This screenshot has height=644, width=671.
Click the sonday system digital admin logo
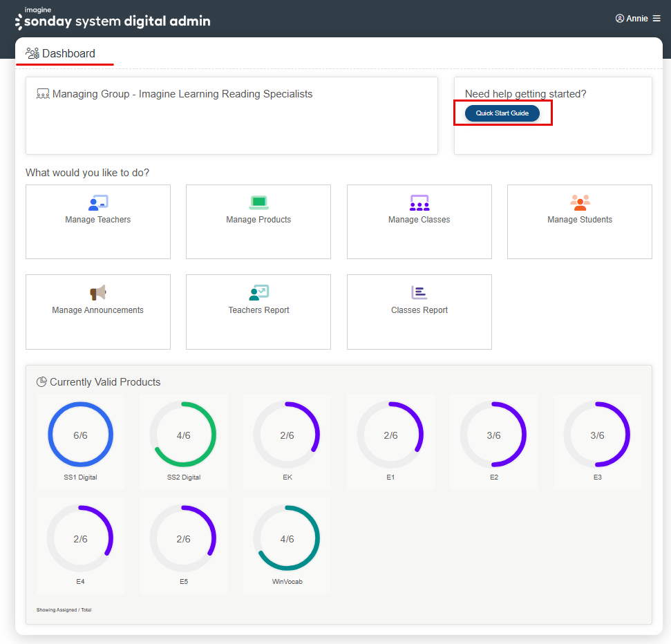113,18
